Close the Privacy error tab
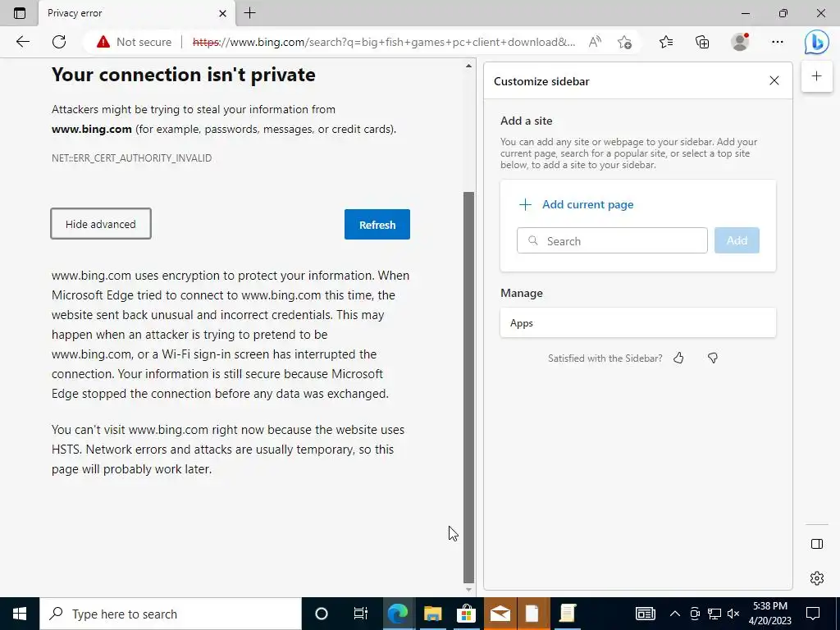 click(223, 13)
